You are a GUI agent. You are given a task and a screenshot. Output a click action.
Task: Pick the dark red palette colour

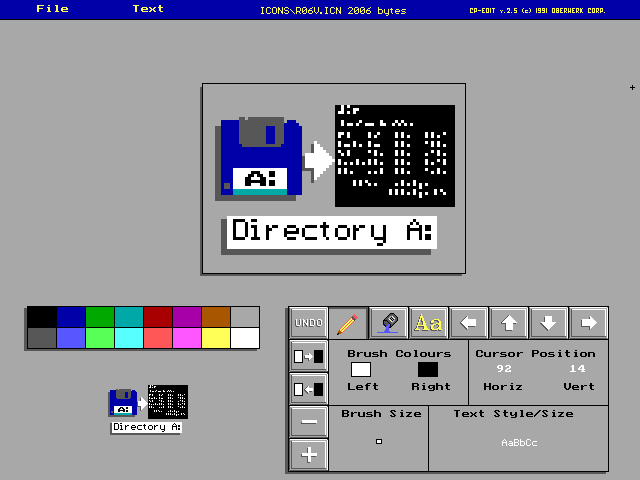[158, 317]
